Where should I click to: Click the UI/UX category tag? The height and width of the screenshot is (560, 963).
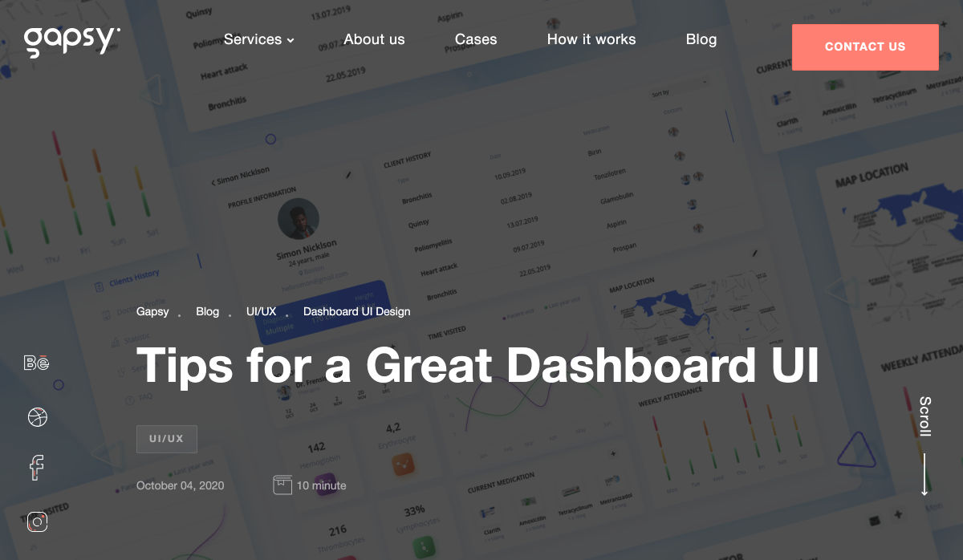(167, 439)
